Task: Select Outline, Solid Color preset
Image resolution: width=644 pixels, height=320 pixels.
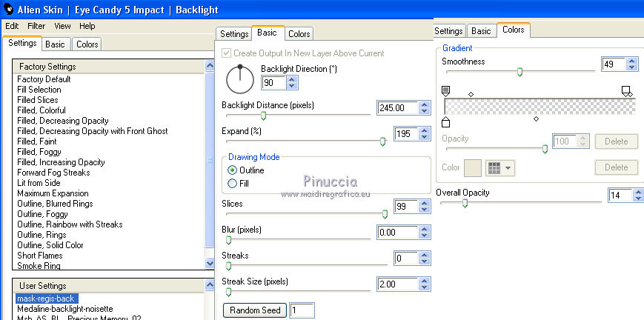Action: tap(50, 245)
